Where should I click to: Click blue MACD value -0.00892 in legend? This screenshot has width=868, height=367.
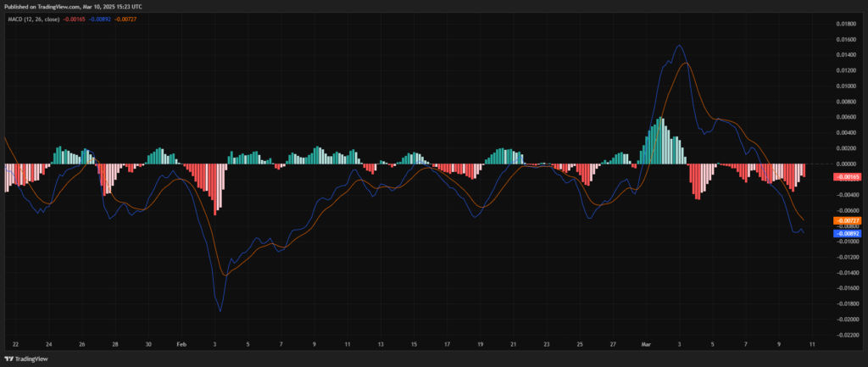point(100,19)
